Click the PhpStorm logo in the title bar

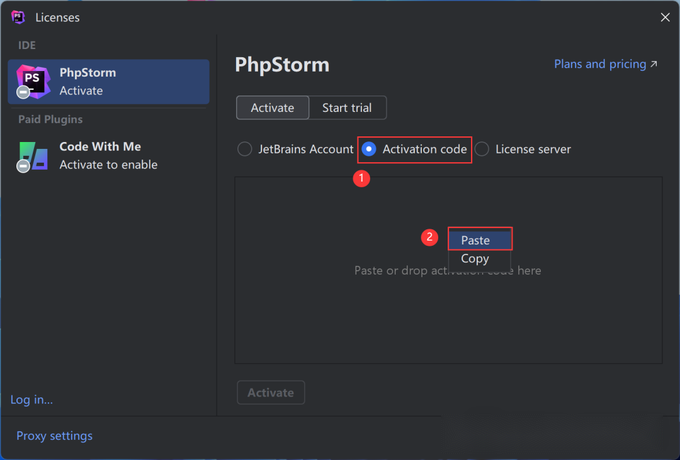[18, 17]
